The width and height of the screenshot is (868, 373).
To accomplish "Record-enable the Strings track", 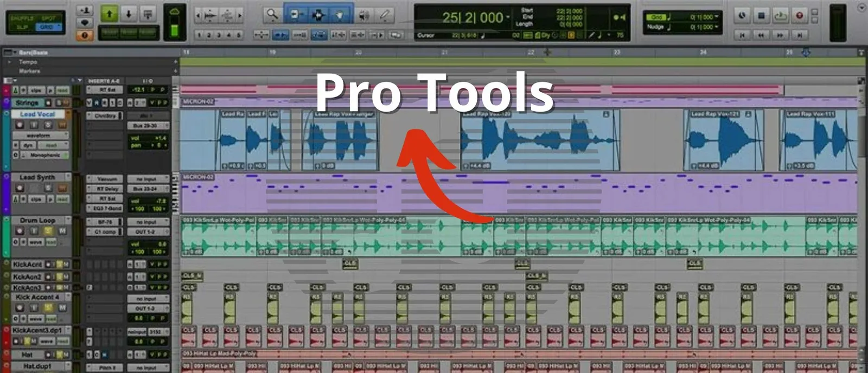I will (x=48, y=102).
